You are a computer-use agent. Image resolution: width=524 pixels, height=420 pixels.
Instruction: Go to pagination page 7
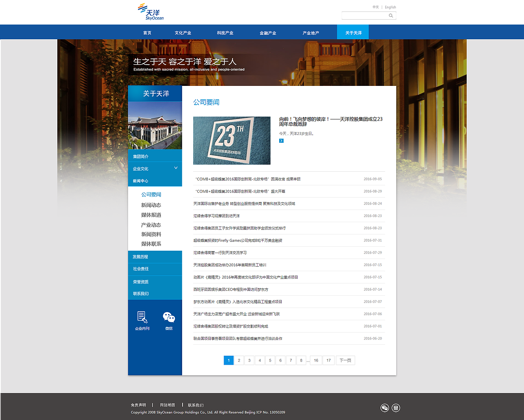click(291, 360)
